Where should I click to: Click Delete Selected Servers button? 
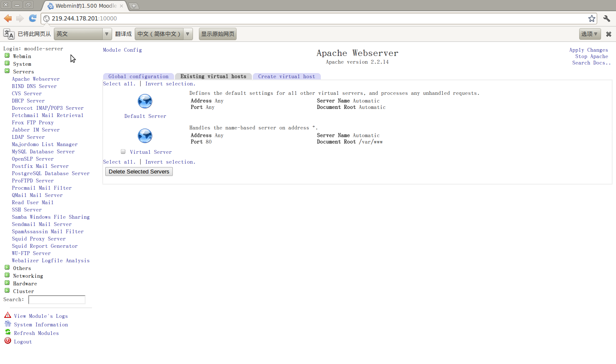pos(139,171)
